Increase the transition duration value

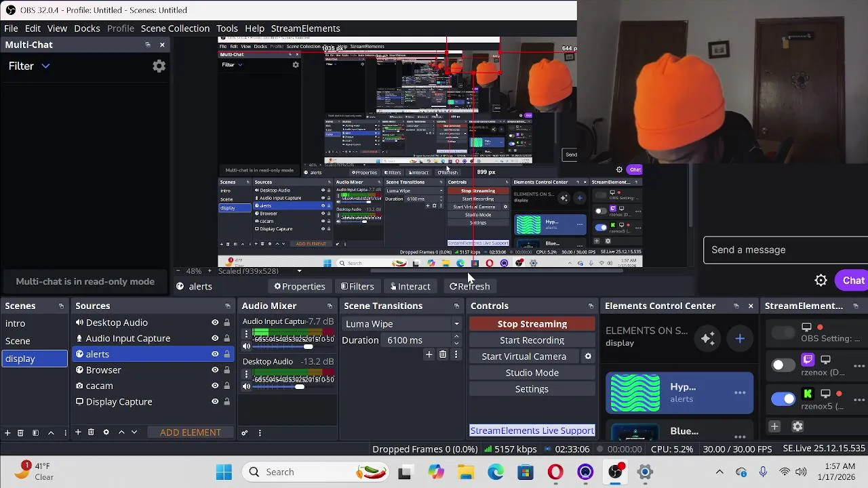[x=456, y=337]
